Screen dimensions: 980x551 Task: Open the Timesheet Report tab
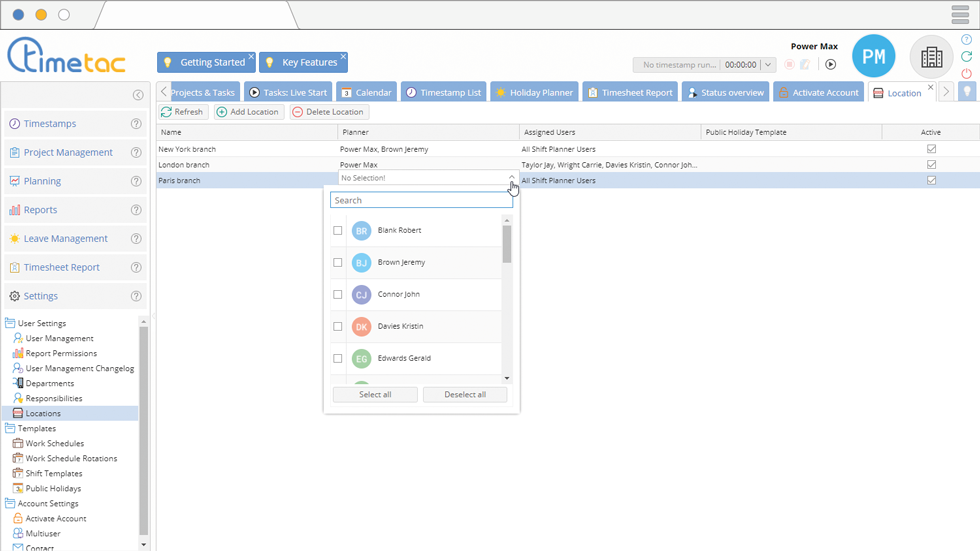tap(629, 92)
